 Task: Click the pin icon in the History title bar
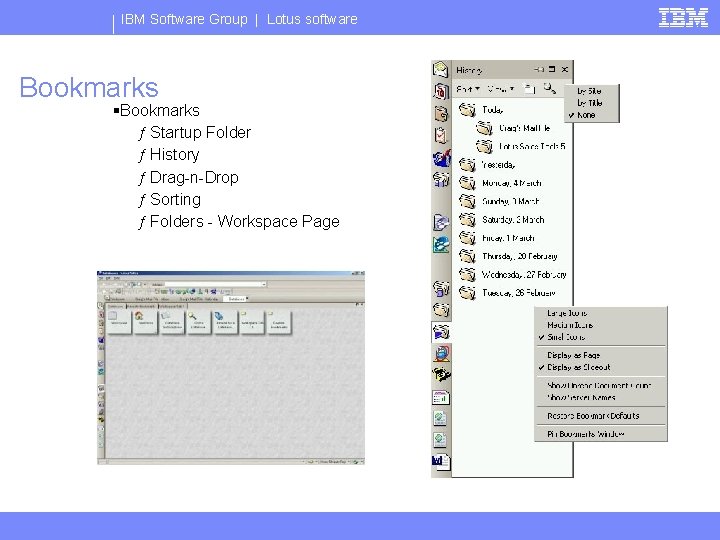(539, 69)
